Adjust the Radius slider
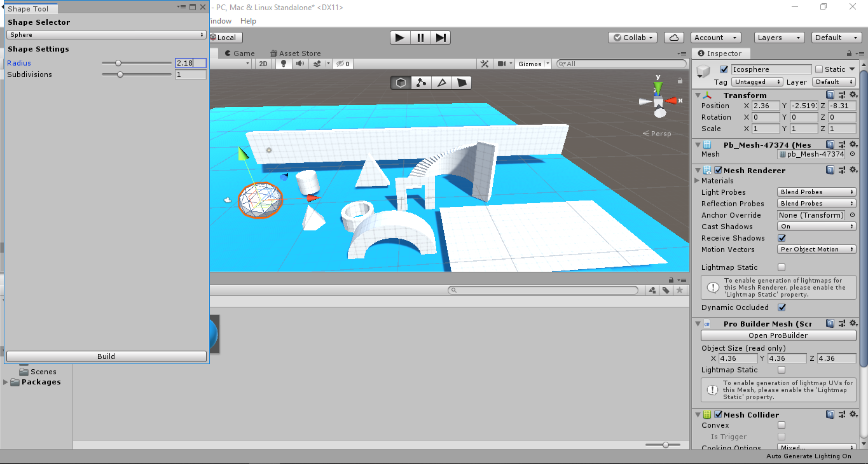This screenshot has height=464, width=868. tap(118, 63)
